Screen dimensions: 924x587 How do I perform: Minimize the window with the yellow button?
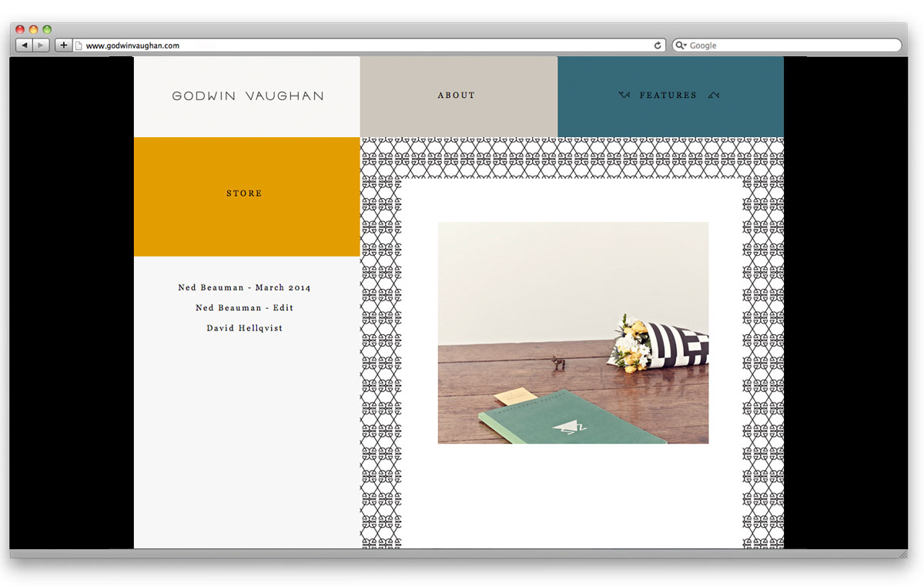point(33,29)
